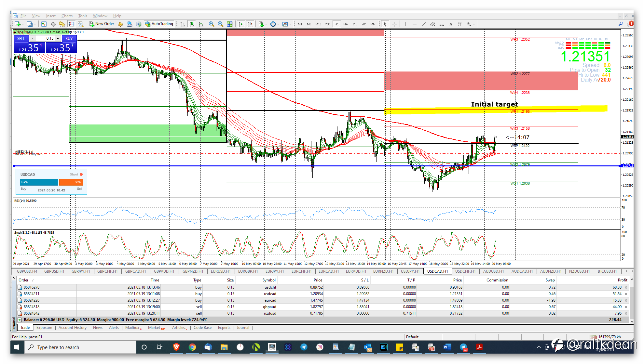
Task: Toggle the Terminal panel icon
Action: pos(71,24)
